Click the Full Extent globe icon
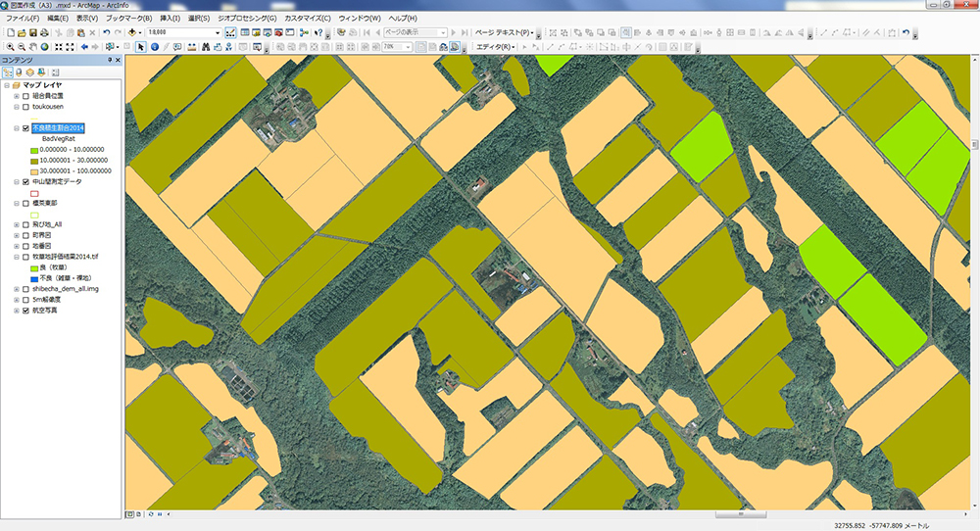980x531 pixels. 45,46
